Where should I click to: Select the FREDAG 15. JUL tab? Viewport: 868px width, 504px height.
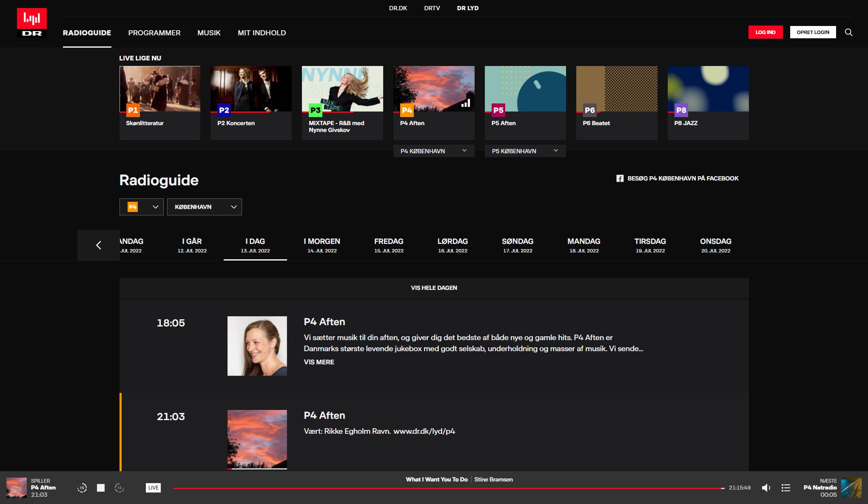point(389,245)
